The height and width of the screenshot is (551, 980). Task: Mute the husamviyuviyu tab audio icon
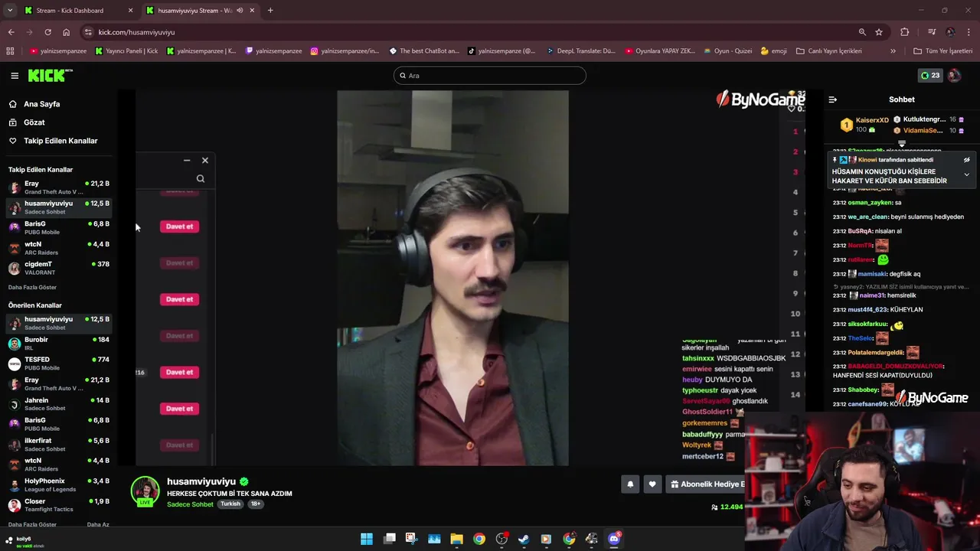(240, 11)
